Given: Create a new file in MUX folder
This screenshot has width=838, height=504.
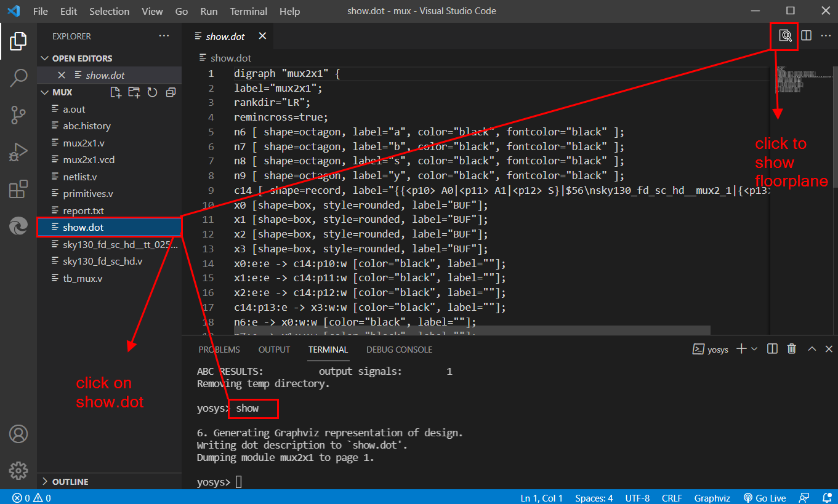Looking at the screenshot, I should [x=115, y=92].
